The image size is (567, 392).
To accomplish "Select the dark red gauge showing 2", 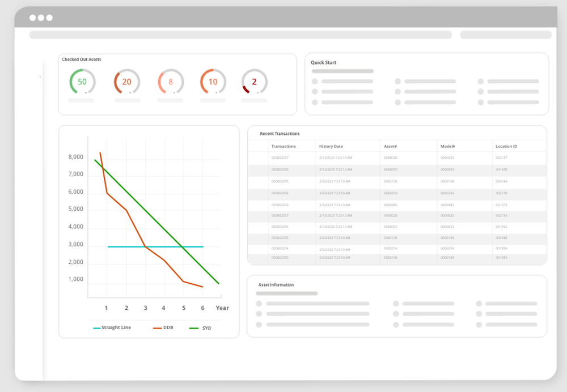I will click(254, 82).
